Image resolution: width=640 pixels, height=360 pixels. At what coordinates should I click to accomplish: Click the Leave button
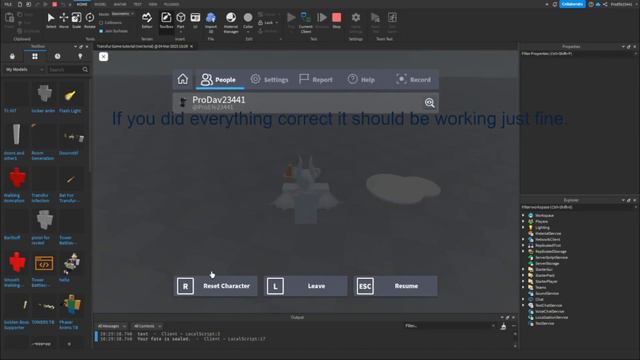(305, 286)
